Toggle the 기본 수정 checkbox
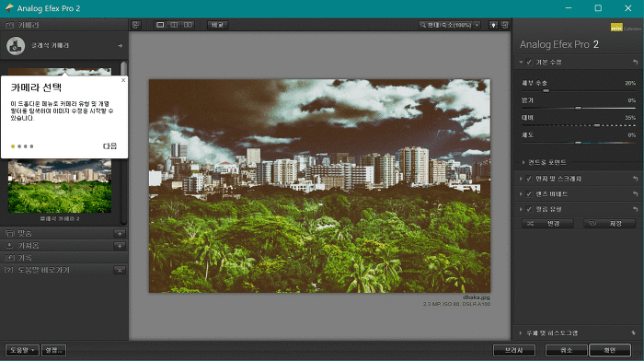The image size is (644, 361). coord(529,62)
